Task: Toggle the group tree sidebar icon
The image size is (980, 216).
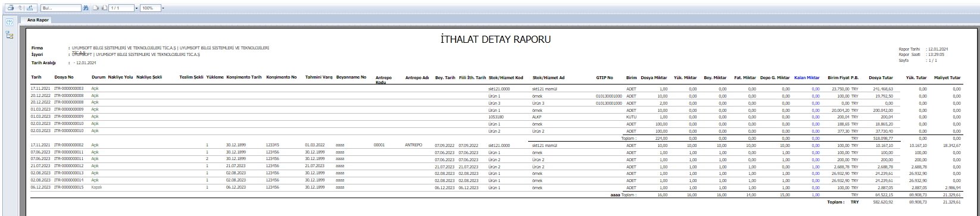Action: (x=10, y=35)
